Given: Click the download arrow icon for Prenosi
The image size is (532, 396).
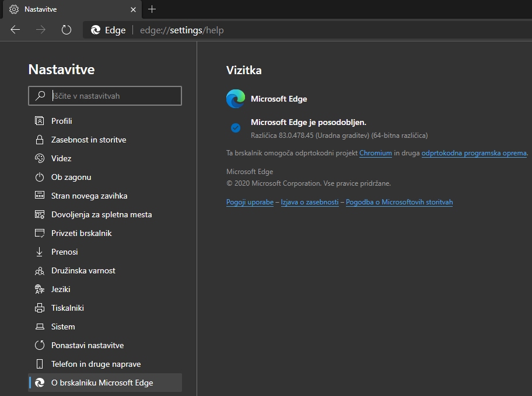Looking at the screenshot, I should click(40, 252).
